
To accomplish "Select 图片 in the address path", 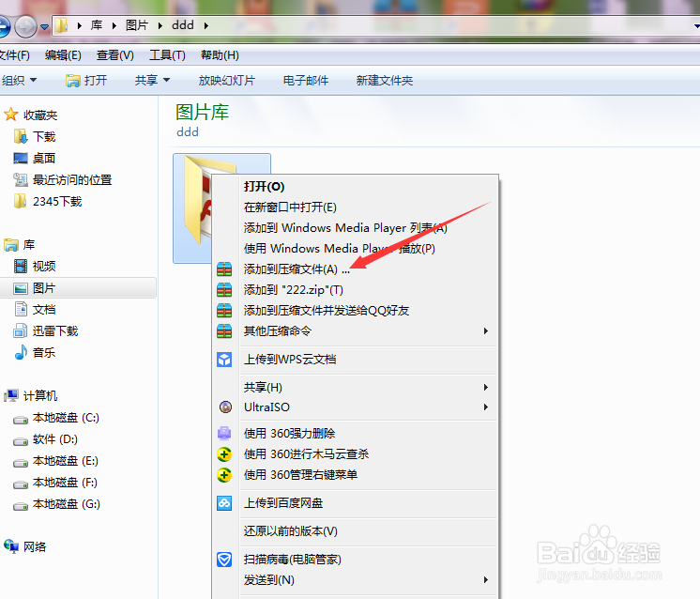I will pyautogui.click(x=137, y=25).
